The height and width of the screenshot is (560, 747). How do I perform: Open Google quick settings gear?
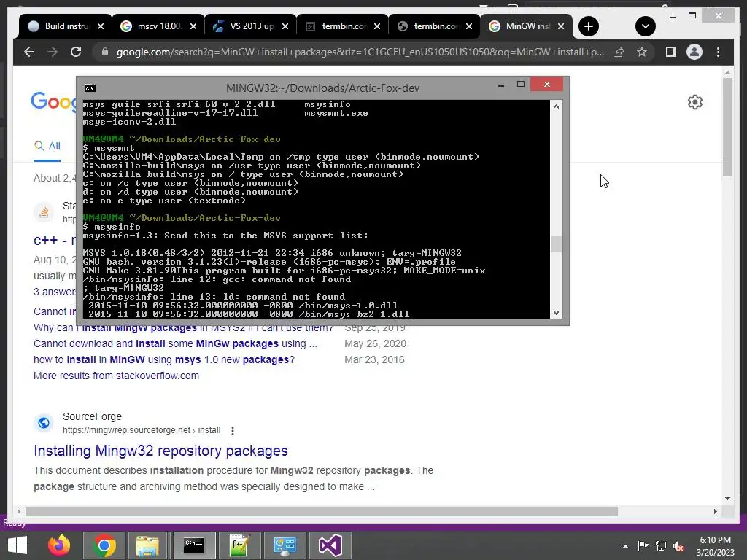click(694, 102)
